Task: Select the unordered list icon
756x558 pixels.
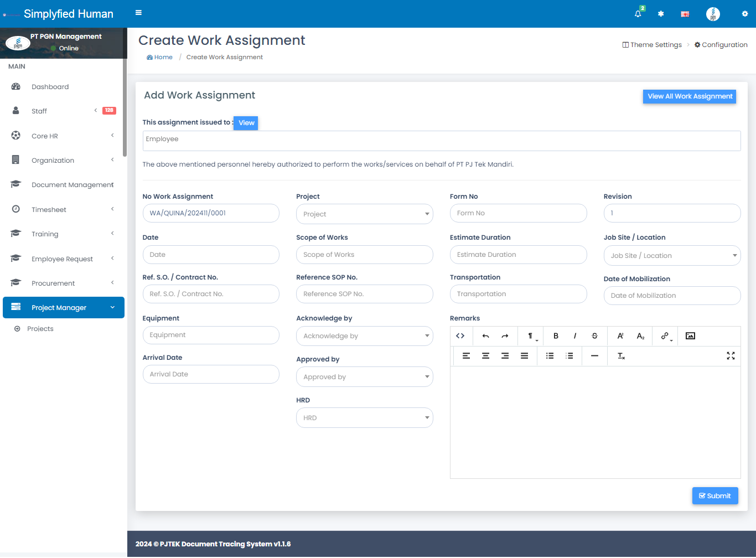Action: 550,356
